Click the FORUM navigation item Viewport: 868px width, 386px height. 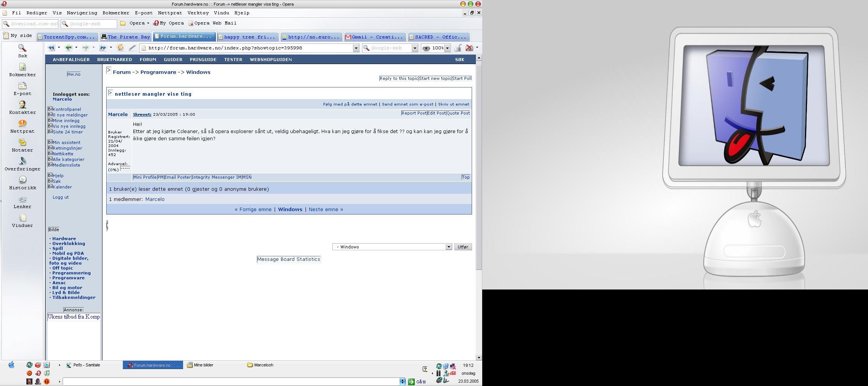tap(148, 60)
